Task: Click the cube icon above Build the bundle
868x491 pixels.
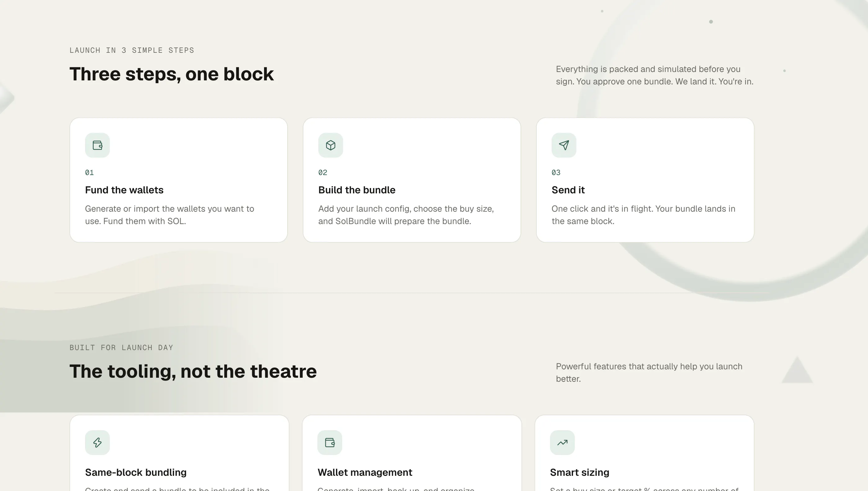Action: click(331, 145)
